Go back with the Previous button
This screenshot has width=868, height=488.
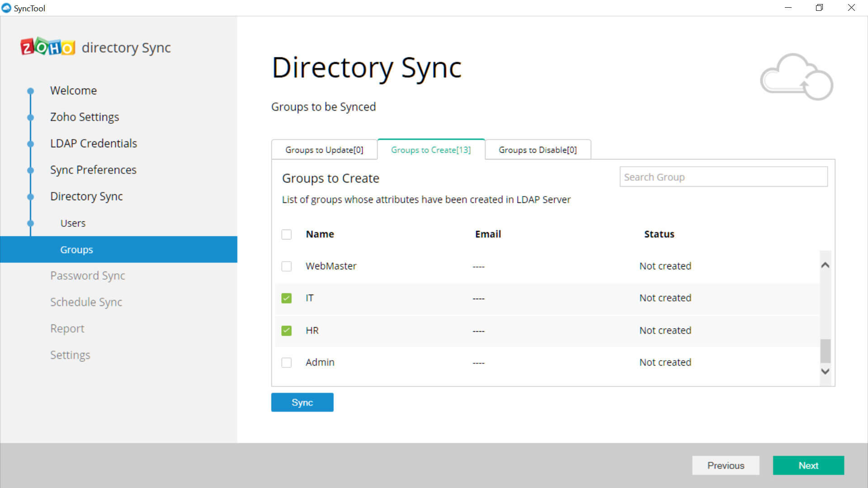pos(725,465)
